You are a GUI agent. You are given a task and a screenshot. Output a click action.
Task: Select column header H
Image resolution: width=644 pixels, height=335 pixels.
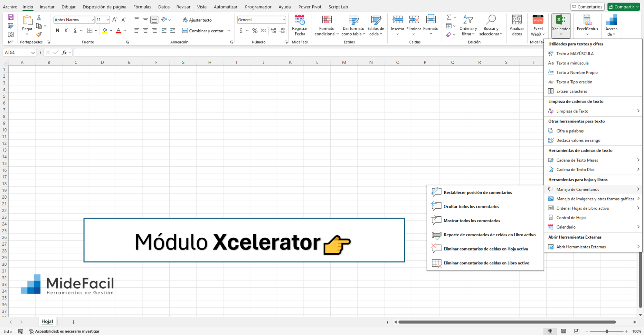click(x=210, y=62)
